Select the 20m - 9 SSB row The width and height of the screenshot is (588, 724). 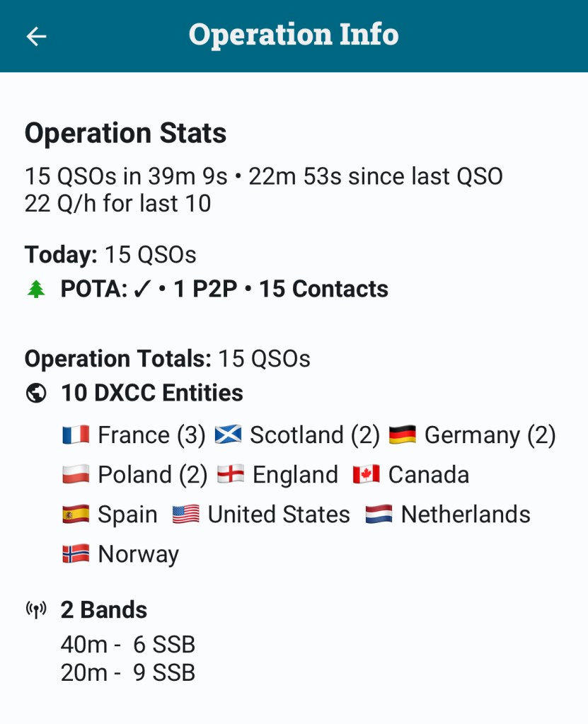tap(128, 672)
